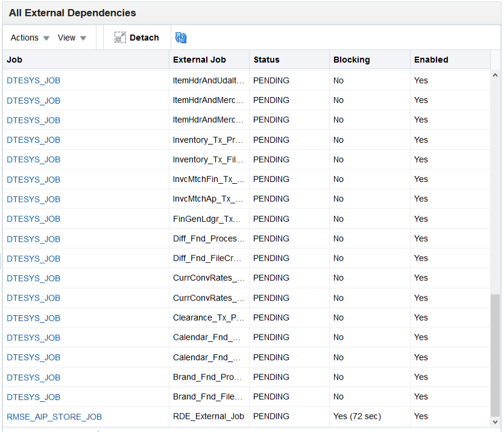Viewport: 504px width, 432px height.
Task: Select the Brand_Fnd_File external job cell
Action: click(x=209, y=396)
